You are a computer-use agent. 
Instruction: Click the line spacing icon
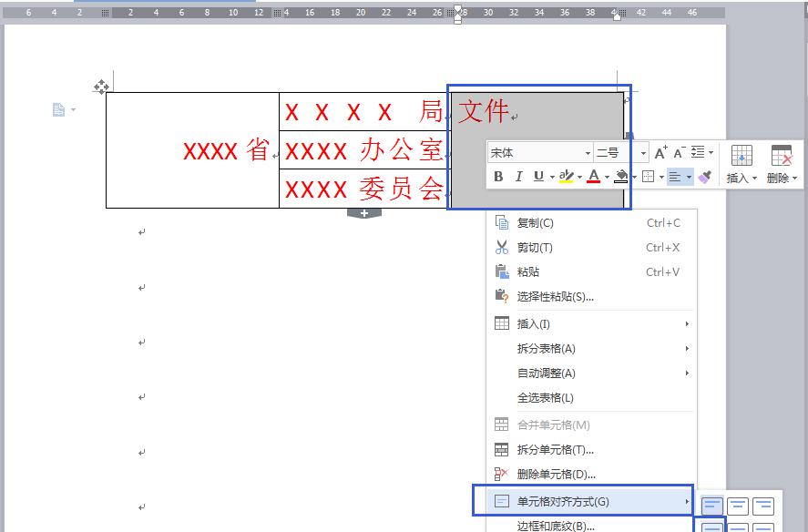coord(698,152)
